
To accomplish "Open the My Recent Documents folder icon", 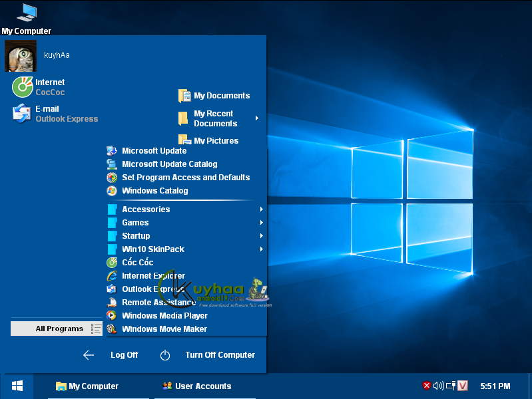I will tap(183, 118).
